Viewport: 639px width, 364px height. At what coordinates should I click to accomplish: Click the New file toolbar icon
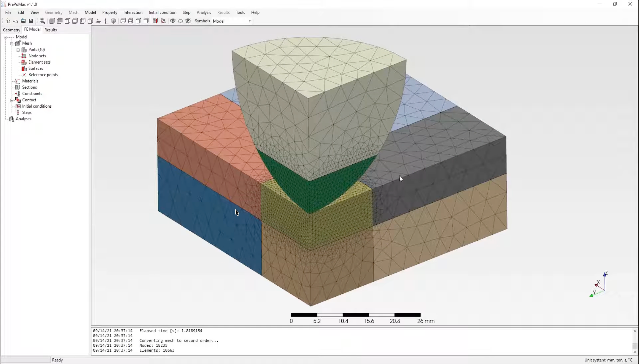pos(8,21)
